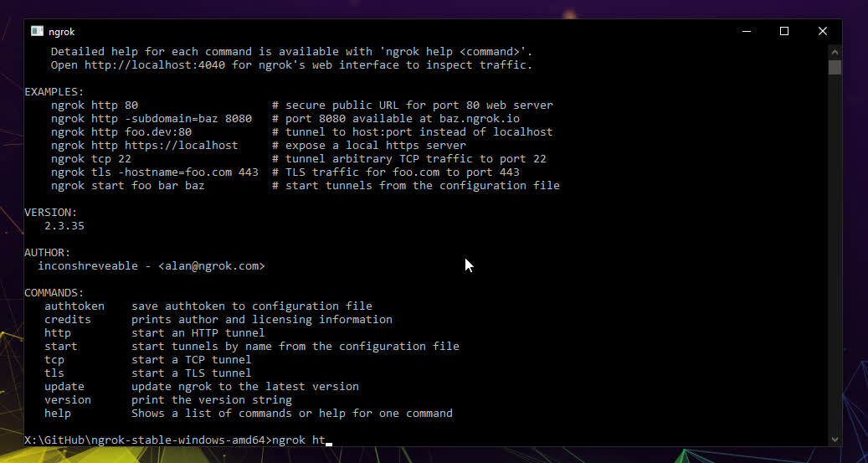
Task: Click the 'http' command in COMMANDS list
Action: [58, 333]
